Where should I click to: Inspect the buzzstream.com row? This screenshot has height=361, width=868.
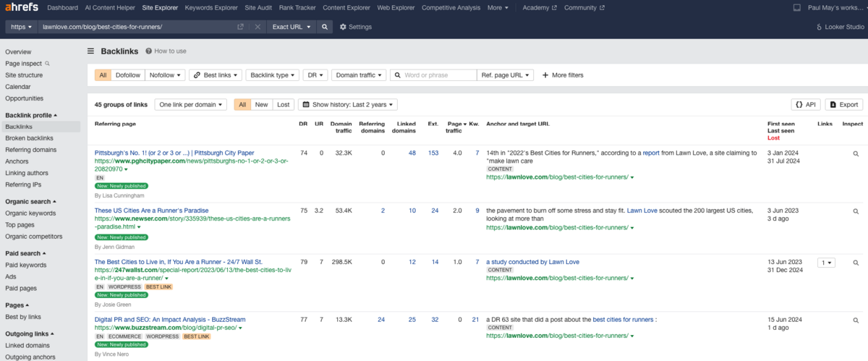pyautogui.click(x=856, y=320)
